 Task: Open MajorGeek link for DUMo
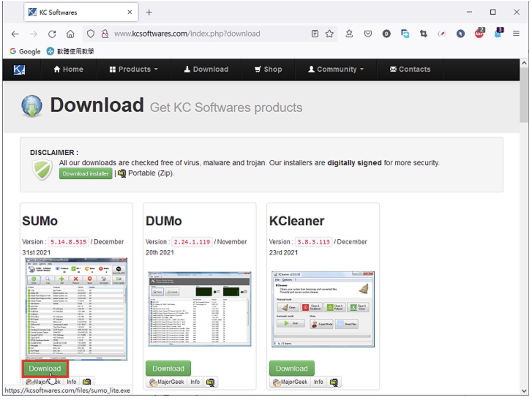[167, 382]
